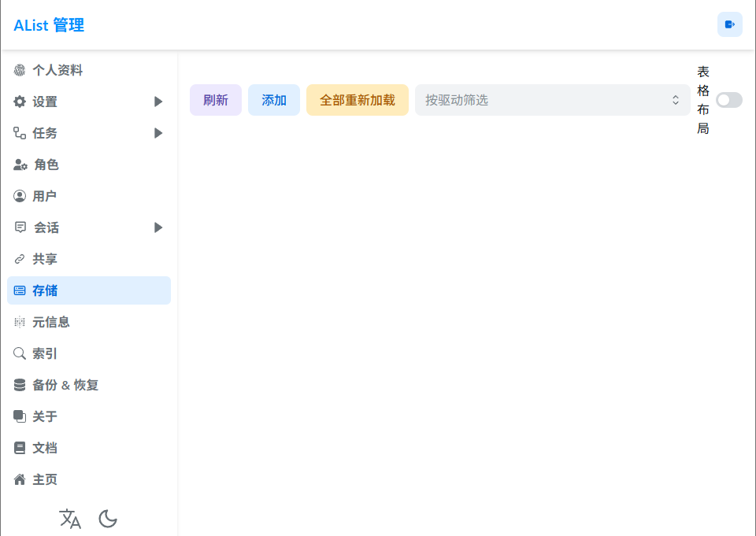The image size is (756, 536).
Task: Click the book icon beside 文档
Action: tap(19, 449)
